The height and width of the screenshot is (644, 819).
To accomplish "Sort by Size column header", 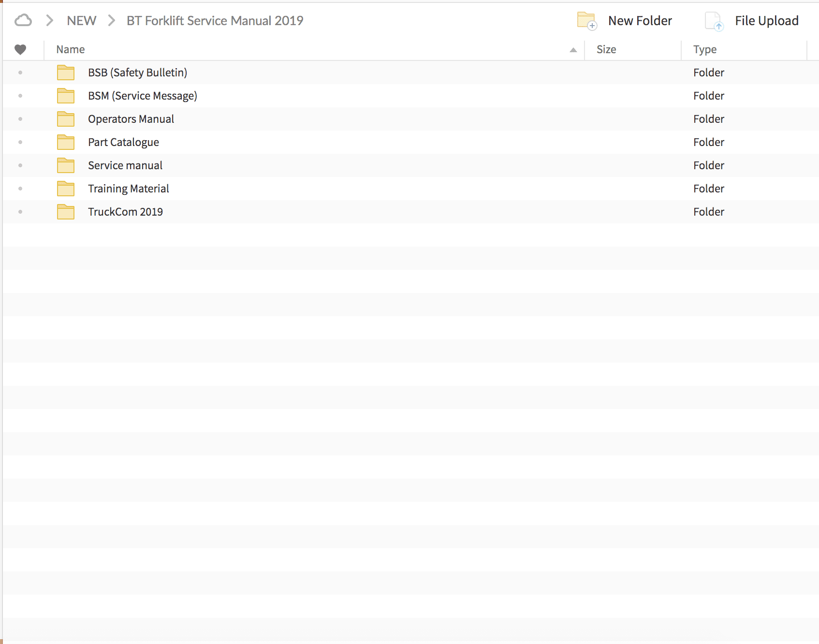I will (x=606, y=49).
